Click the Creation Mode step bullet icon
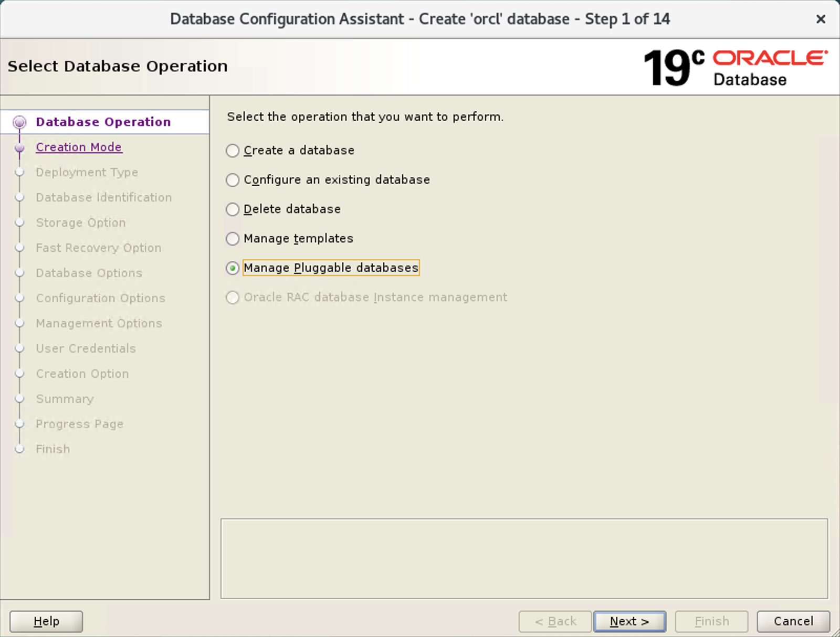Screen dimensions: 840x637 point(19,148)
